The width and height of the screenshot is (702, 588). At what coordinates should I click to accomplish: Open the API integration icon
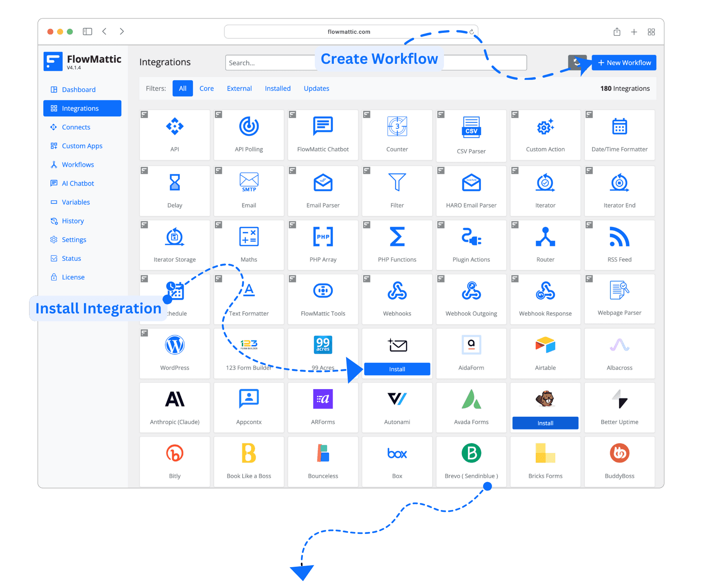tap(175, 126)
